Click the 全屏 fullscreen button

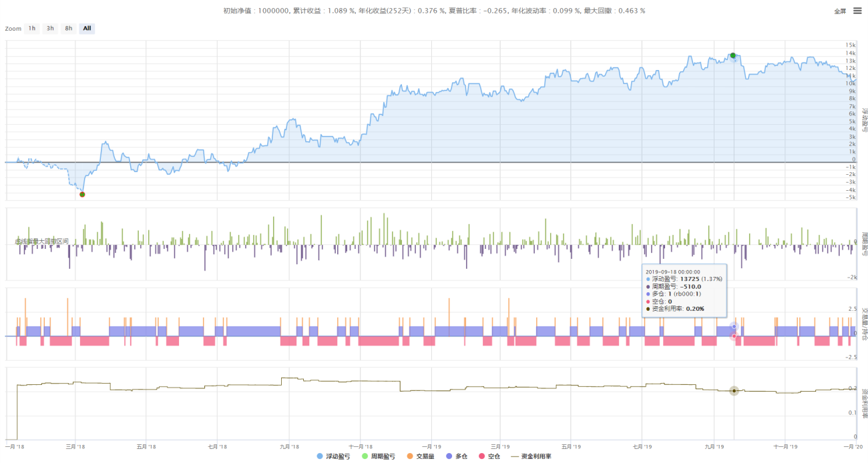click(x=841, y=11)
